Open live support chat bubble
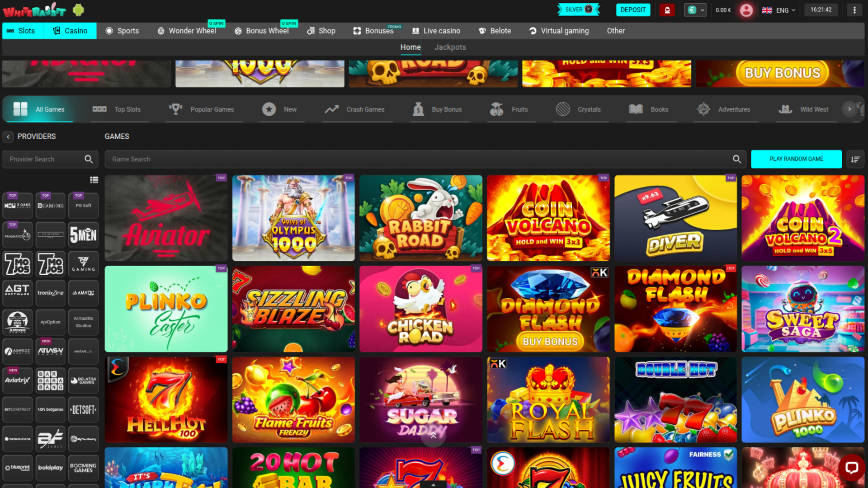 [852, 468]
